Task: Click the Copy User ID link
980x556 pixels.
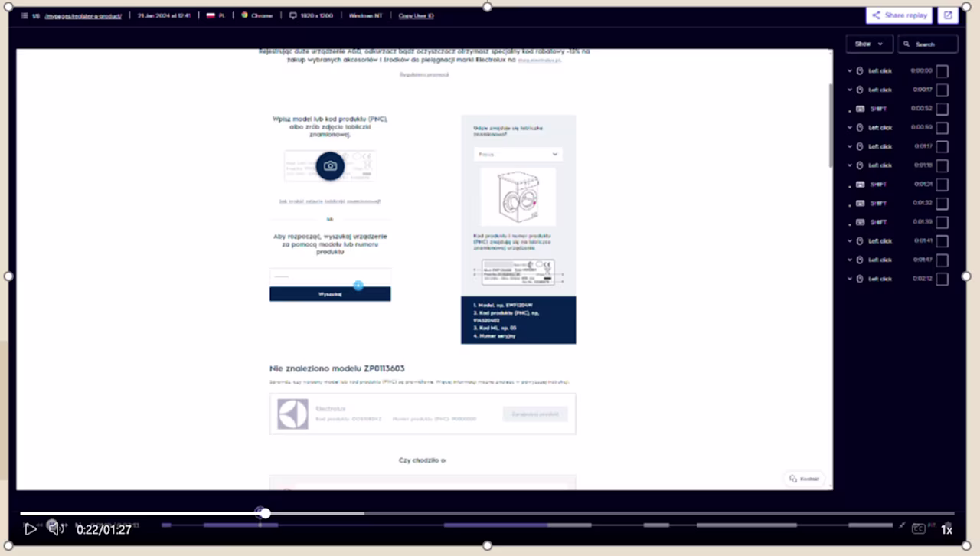Action: pyautogui.click(x=416, y=15)
